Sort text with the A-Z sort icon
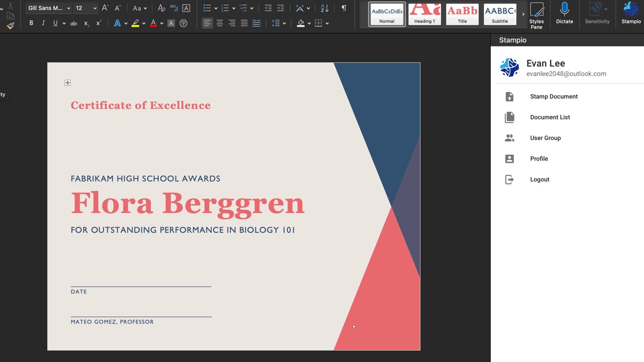The height and width of the screenshot is (362, 644). click(325, 8)
